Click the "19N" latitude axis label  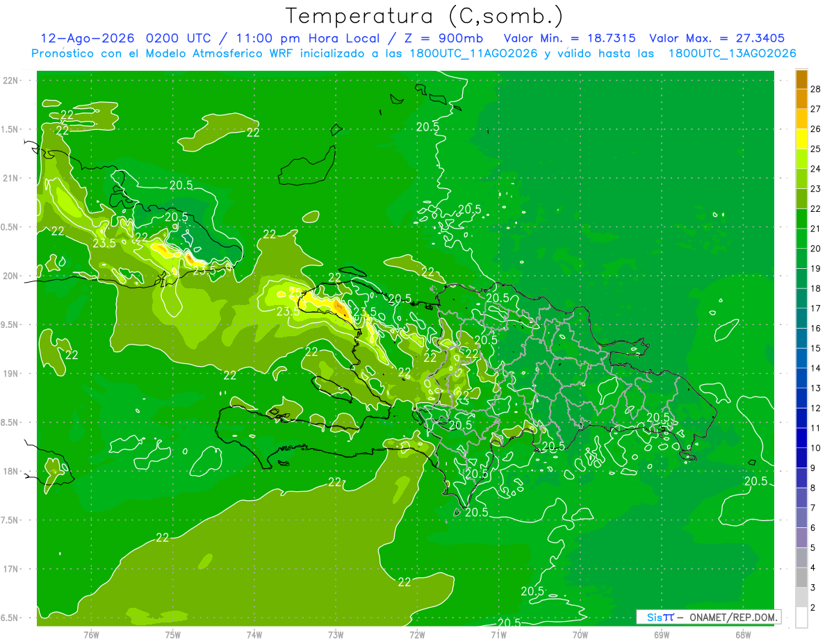click(12, 374)
